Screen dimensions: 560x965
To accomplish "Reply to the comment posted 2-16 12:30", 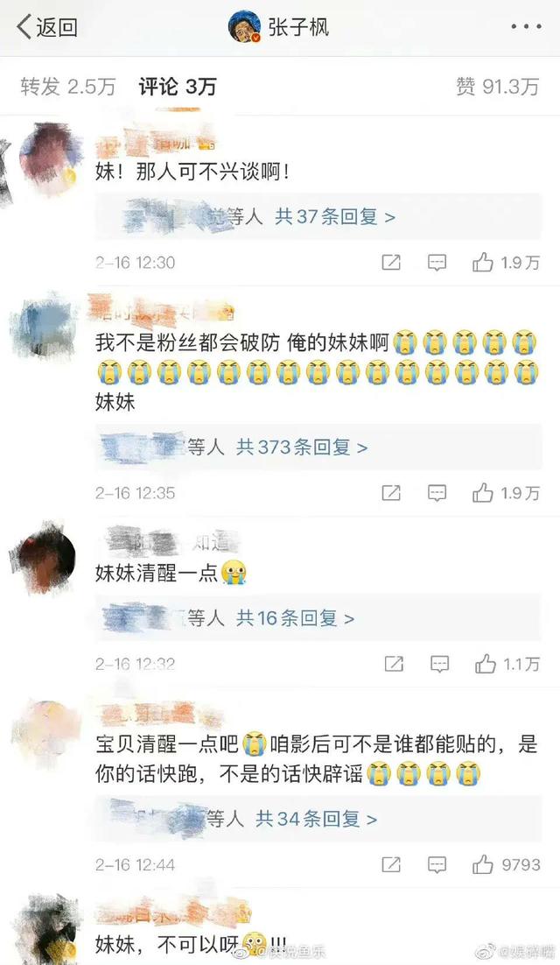I will click(x=437, y=263).
